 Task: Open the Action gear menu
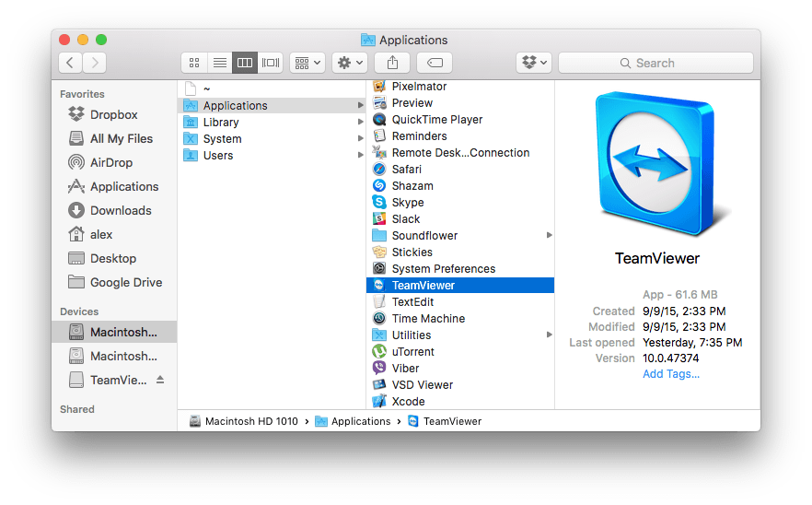(350, 63)
